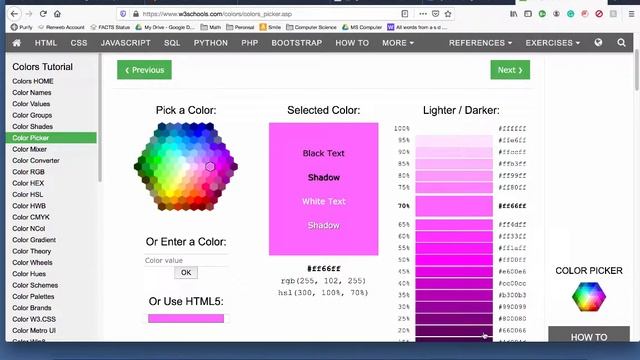Open the Computer Science bookmarks folder
The height and width of the screenshot is (360, 640).
tap(311, 27)
